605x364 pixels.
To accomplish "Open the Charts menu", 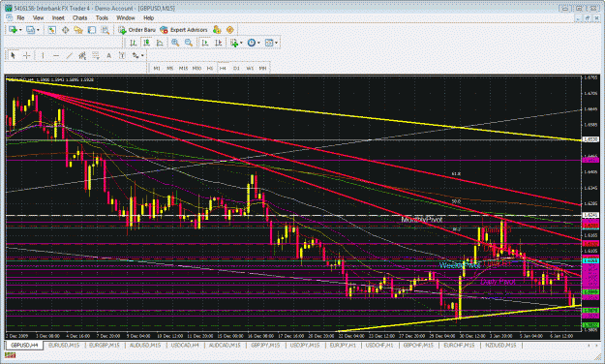I will tap(79, 17).
